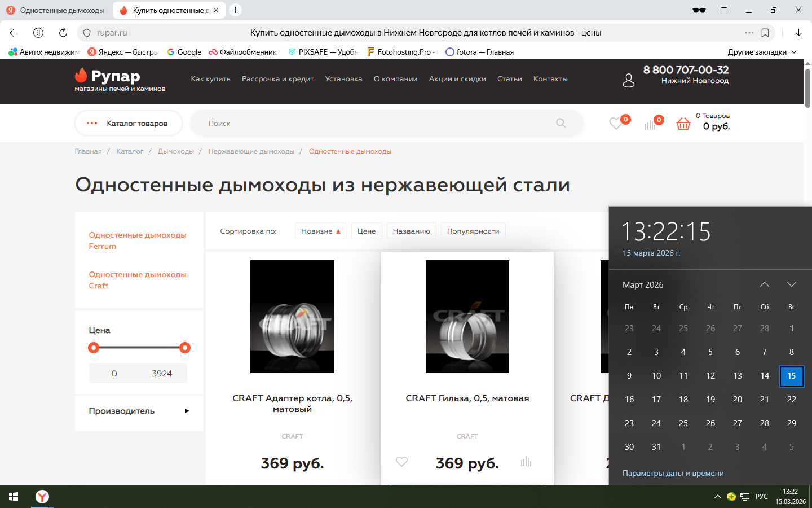This screenshot has height=508, width=812.
Task: Go to next month in calendar
Action: [x=791, y=284]
